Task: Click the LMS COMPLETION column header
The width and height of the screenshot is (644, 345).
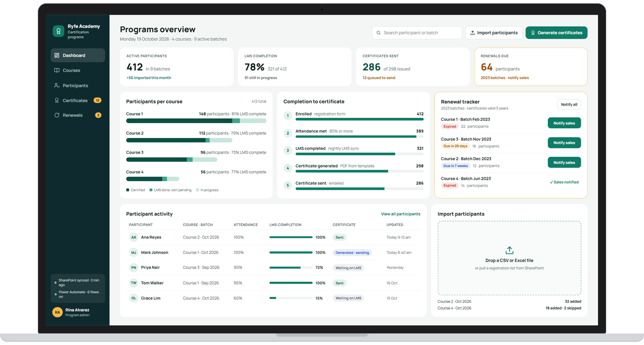Action: pyautogui.click(x=286, y=225)
